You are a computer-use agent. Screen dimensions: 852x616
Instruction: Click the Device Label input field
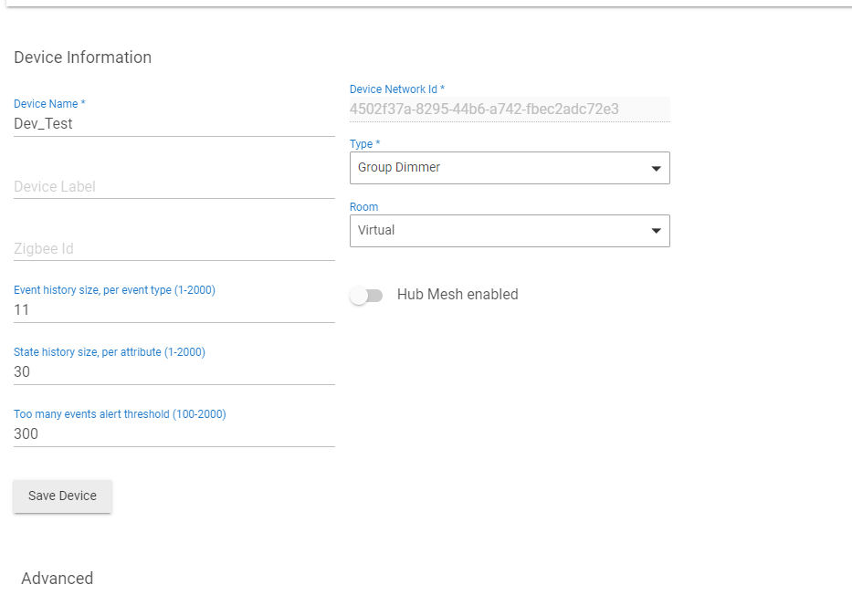coord(174,187)
